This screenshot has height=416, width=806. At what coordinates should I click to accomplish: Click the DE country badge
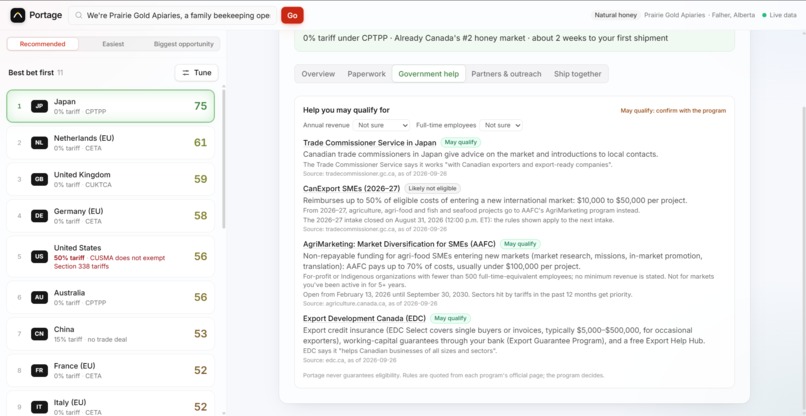tap(39, 216)
